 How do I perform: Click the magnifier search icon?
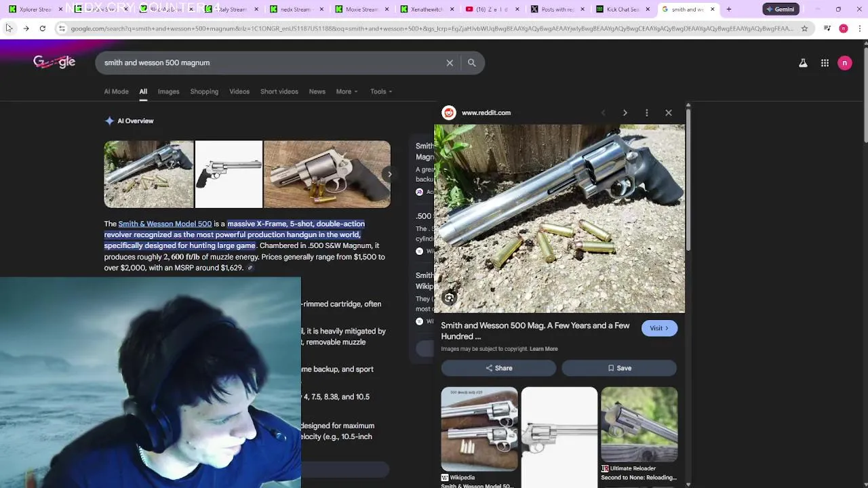[x=472, y=62]
